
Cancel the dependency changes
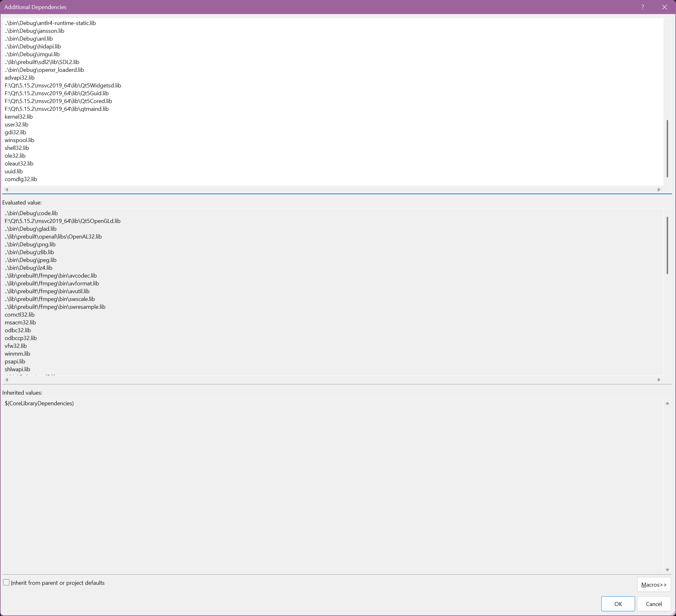coord(654,604)
